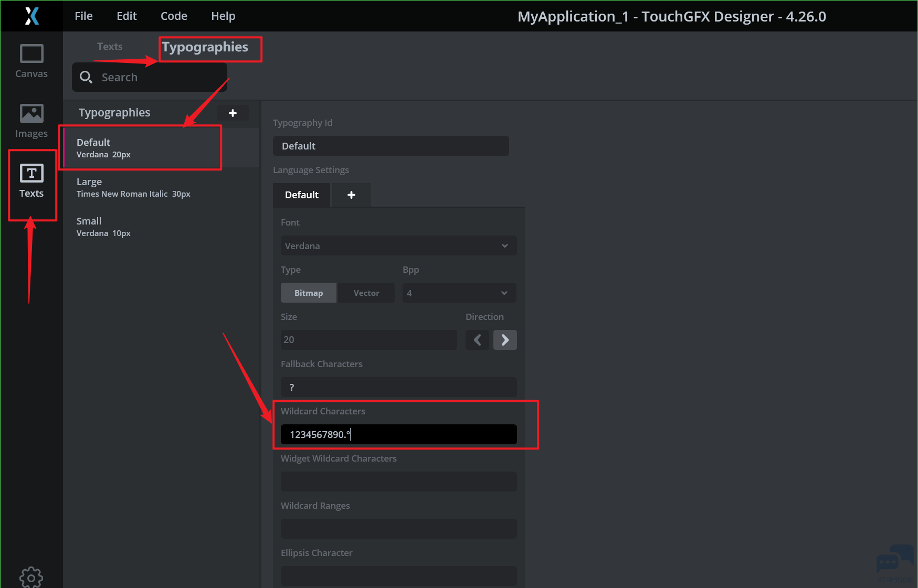Click the TouchGFX X logo icon
Viewport: 918px width, 588px height.
coord(31,16)
